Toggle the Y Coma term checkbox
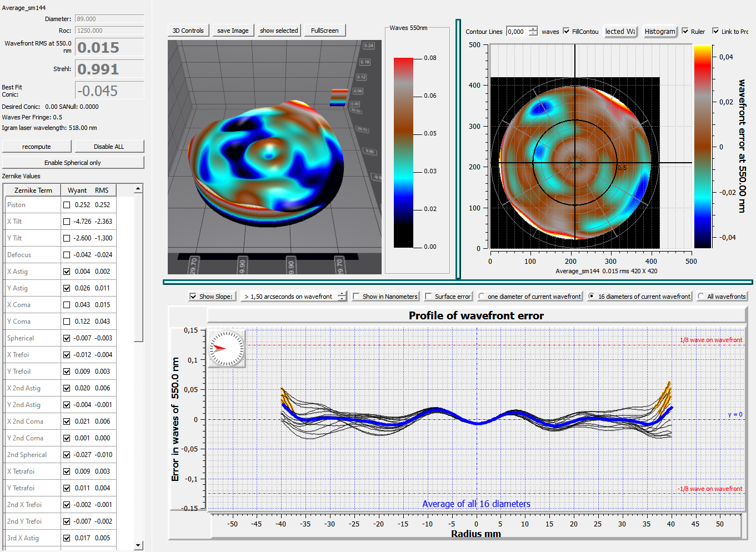Image resolution: width=756 pixels, height=552 pixels. click(67, 322)
